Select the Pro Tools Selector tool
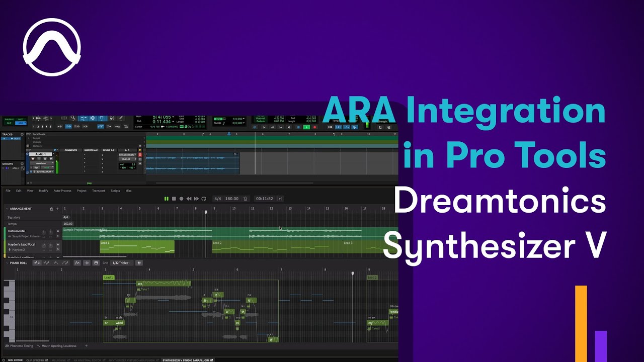This screenshot has width=644, height=362. pos(93,118)
